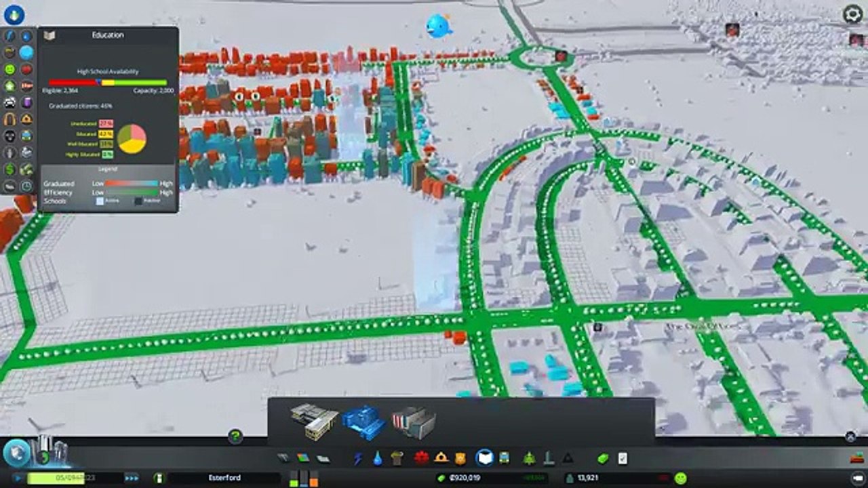
Task: Click the Active schools legend swatch
Action: click(x=100, y=201)
